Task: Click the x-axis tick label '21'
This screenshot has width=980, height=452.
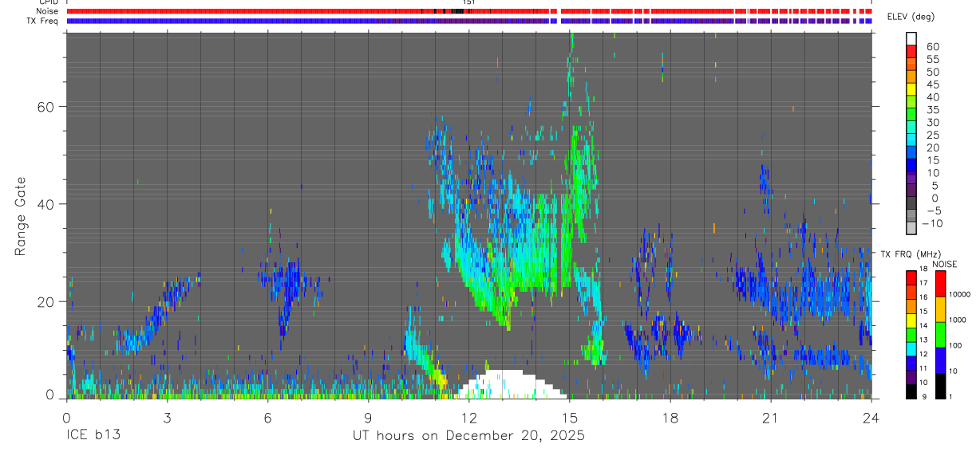Action: point(770,417)
